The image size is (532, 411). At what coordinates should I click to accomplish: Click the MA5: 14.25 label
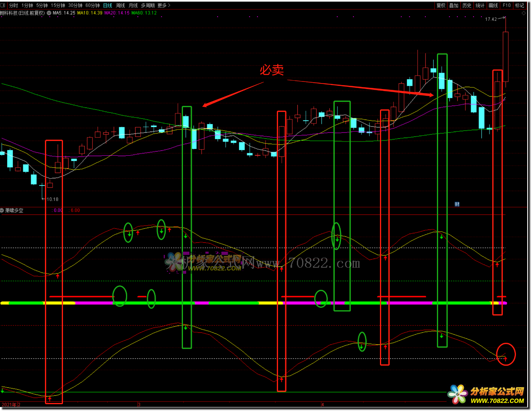(x=64, y=13)
